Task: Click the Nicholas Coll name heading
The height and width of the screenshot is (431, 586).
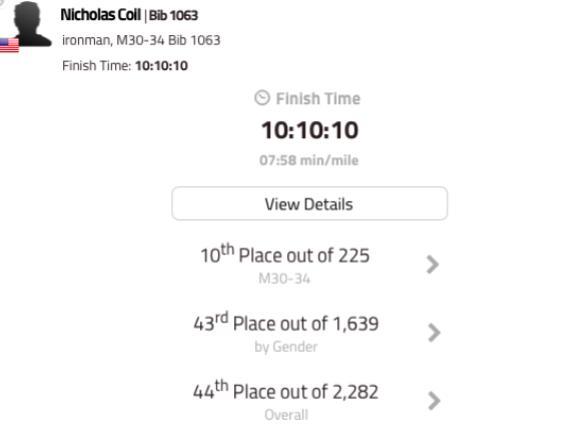Action: click(x=101, y=15)
